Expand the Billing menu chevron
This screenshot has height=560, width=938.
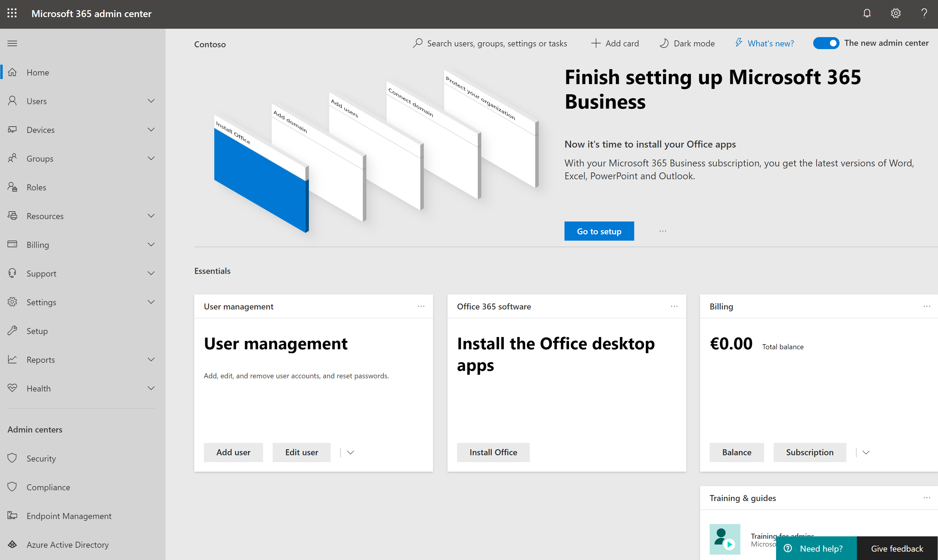pos(151,244)
